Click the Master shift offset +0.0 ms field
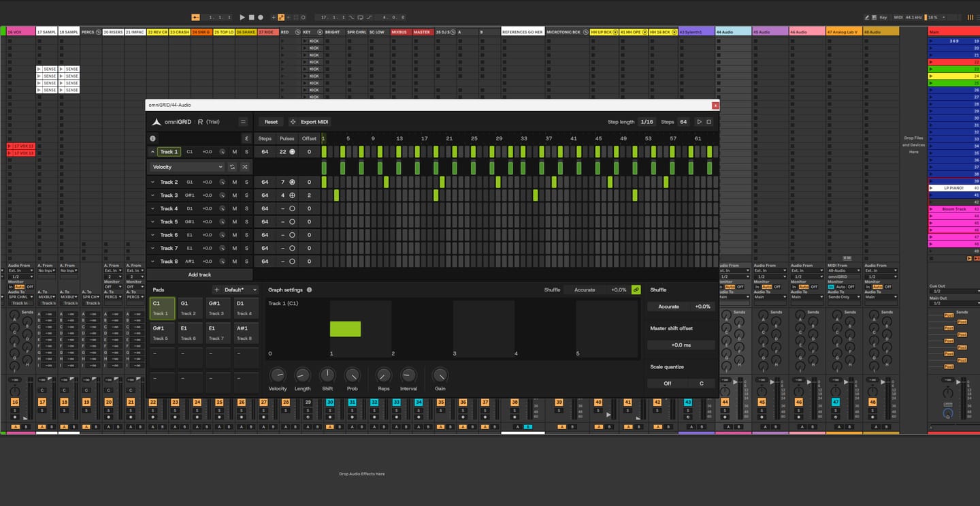The height and width of the screenshot is (506, 980). coord(681,345)
